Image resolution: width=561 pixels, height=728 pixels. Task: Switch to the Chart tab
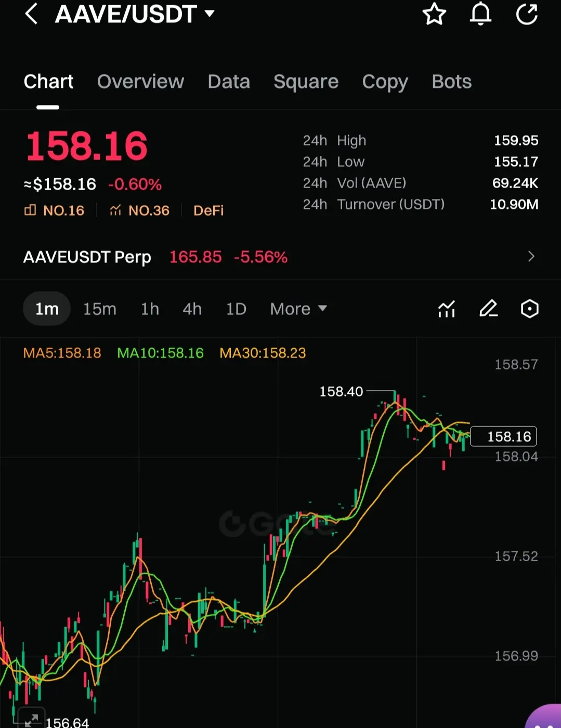[x=48, y=82]
